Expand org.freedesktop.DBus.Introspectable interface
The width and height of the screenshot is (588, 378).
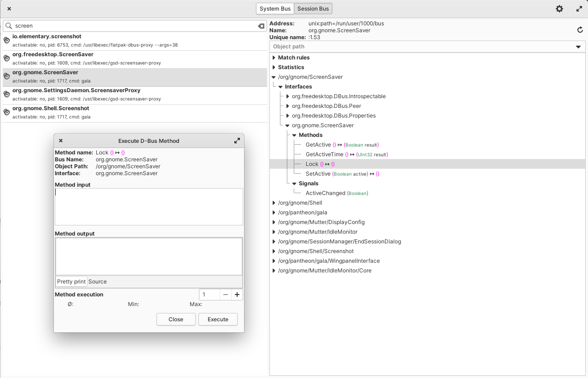coord(288,96)
